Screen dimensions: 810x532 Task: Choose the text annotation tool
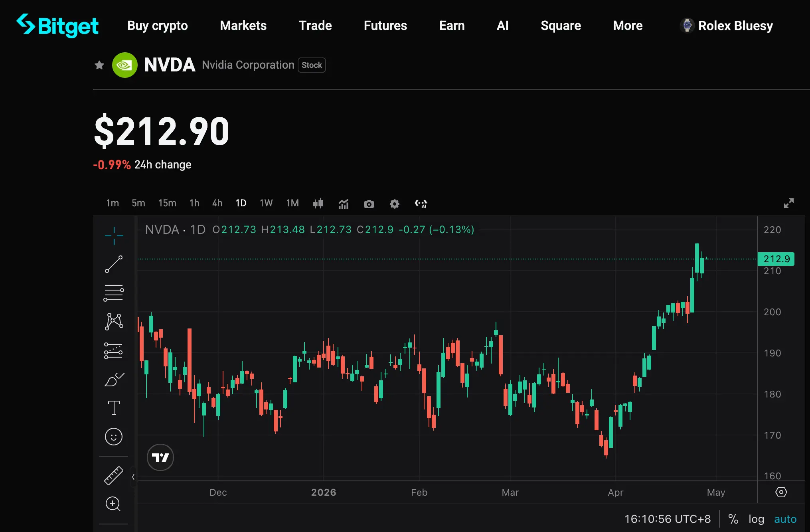pos(114,408)
